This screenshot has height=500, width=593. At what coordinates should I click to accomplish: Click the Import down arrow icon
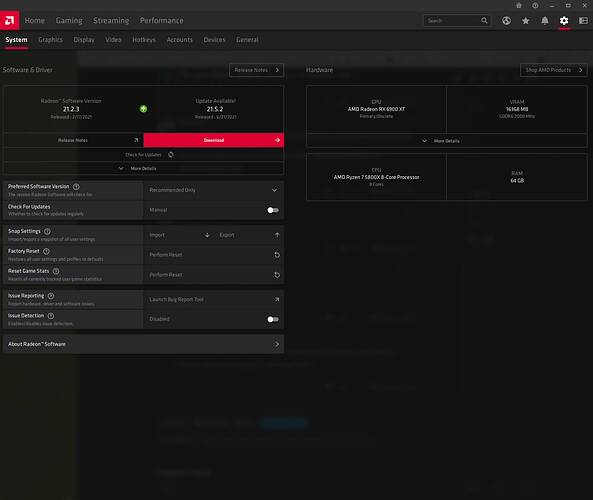pos(207,235)
